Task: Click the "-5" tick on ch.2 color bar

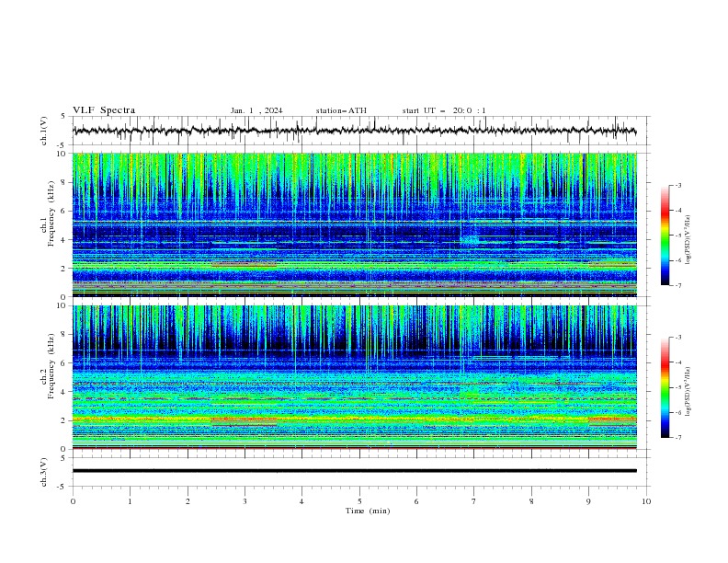Action: pos(678,387)
